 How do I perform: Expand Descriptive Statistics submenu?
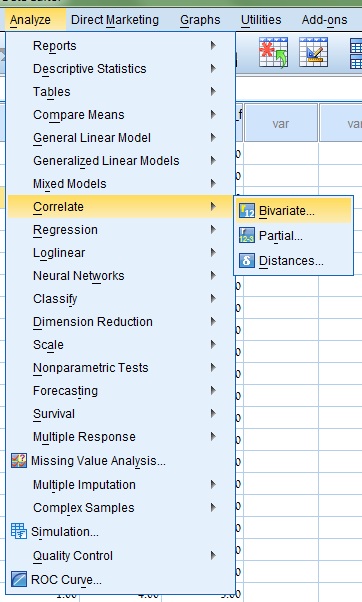click(121, 69)
